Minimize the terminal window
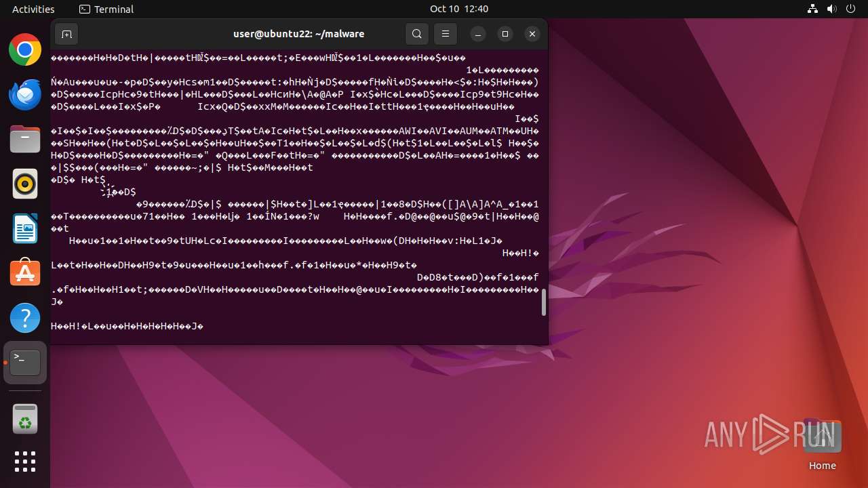The image size is (868, 488). [x=478, y=34]
